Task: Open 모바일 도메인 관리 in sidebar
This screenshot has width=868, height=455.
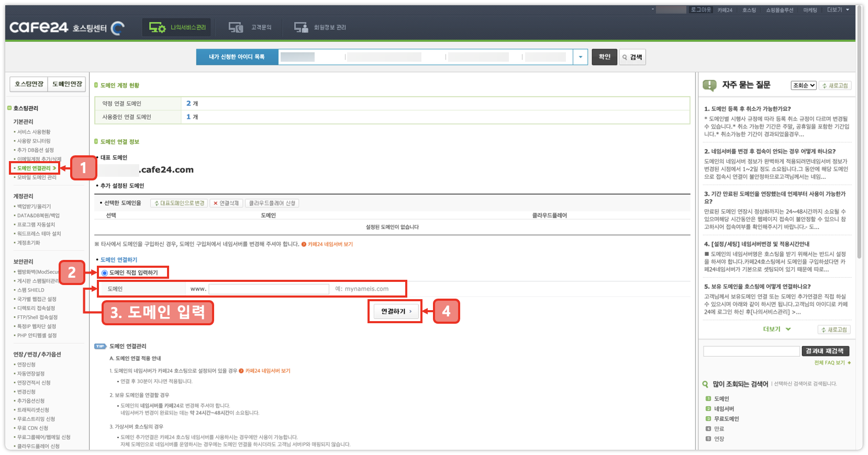Action: click(x=37, y=177)
